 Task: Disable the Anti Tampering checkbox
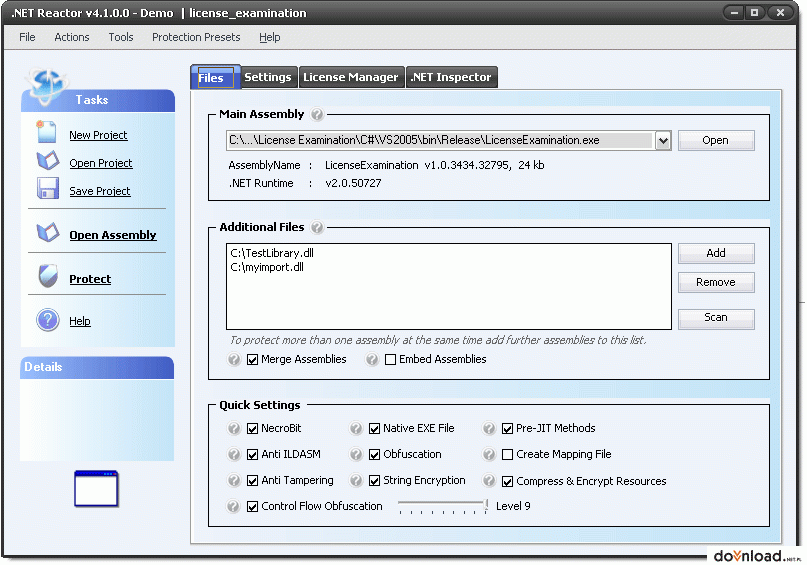coord(252,481)
